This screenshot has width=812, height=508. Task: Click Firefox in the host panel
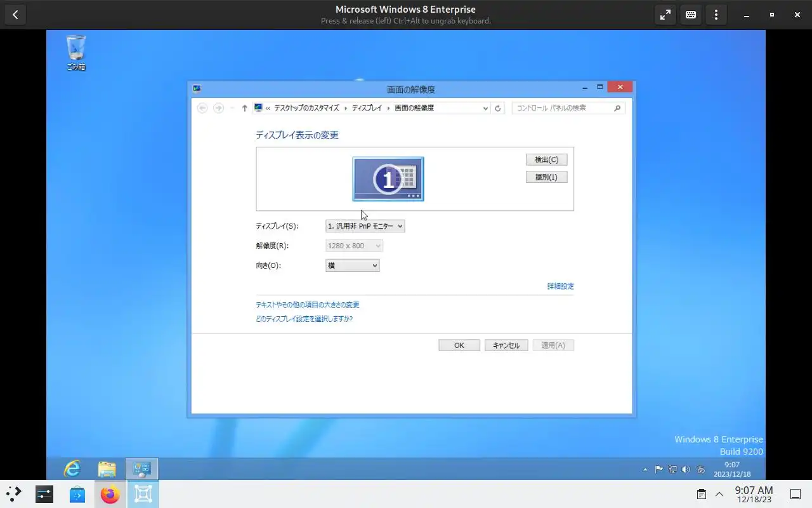pyautogui.click(x=110, y=494)
